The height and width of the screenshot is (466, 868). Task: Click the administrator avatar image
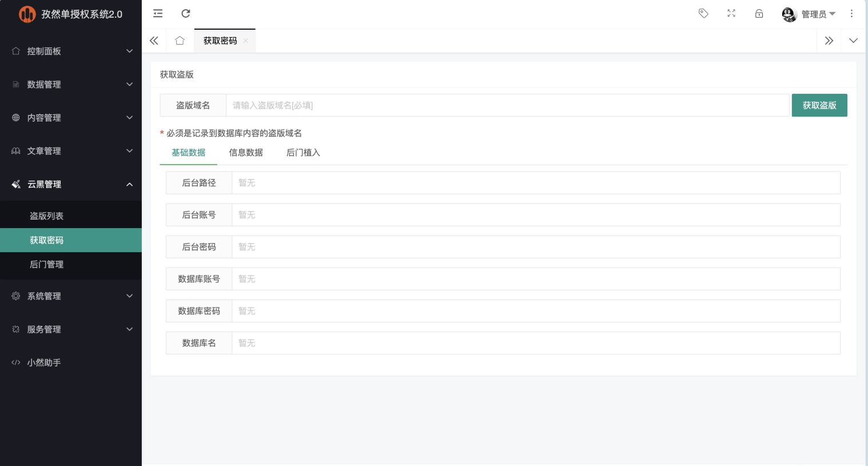[789, 14]
